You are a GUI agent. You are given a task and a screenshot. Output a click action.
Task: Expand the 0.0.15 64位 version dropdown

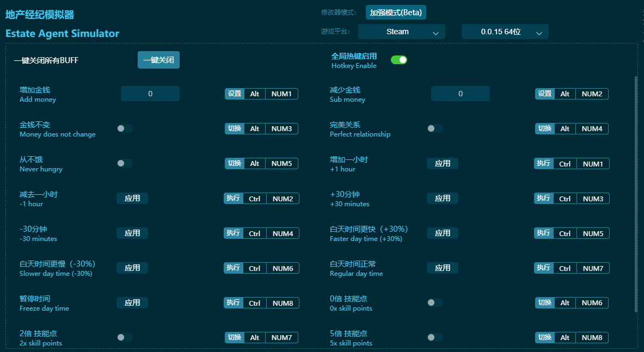tap(505, 32)
